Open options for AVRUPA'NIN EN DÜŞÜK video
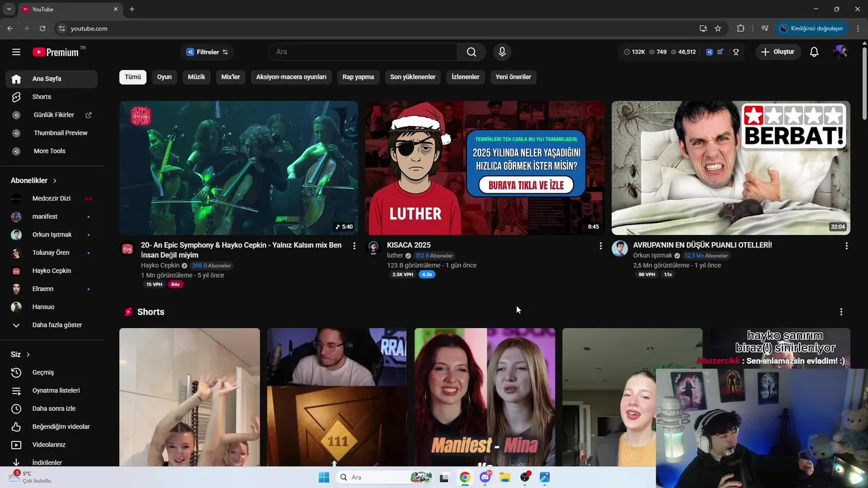Image resolution: width=868 pixels, height=488 pixels. 846,246
